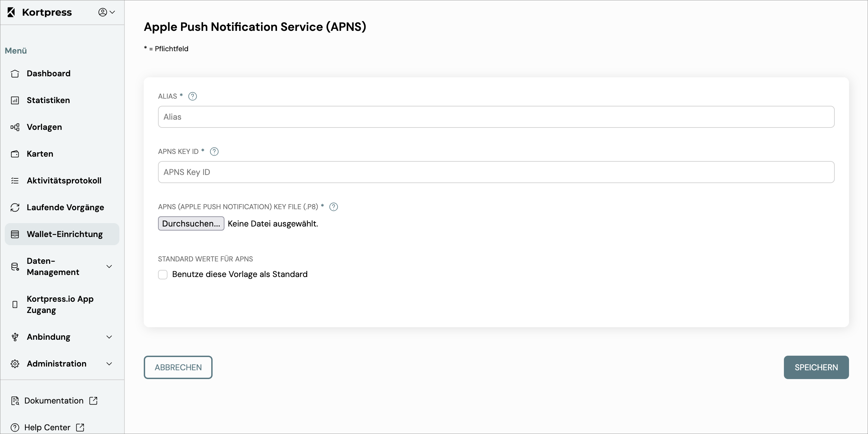Expand the Anbindung submenu chevron
Image resolution: width=868 pixels, height=434 pixels.
(x=109, y=337)
